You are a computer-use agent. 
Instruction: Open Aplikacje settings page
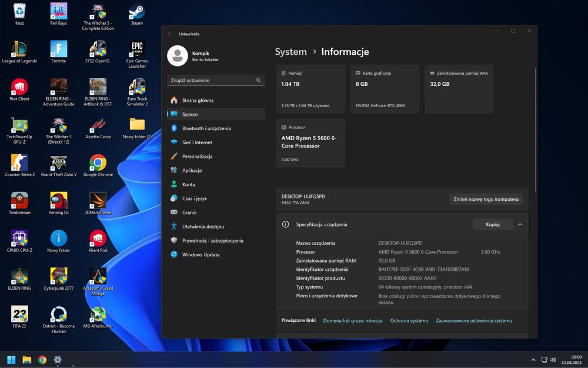216,171
